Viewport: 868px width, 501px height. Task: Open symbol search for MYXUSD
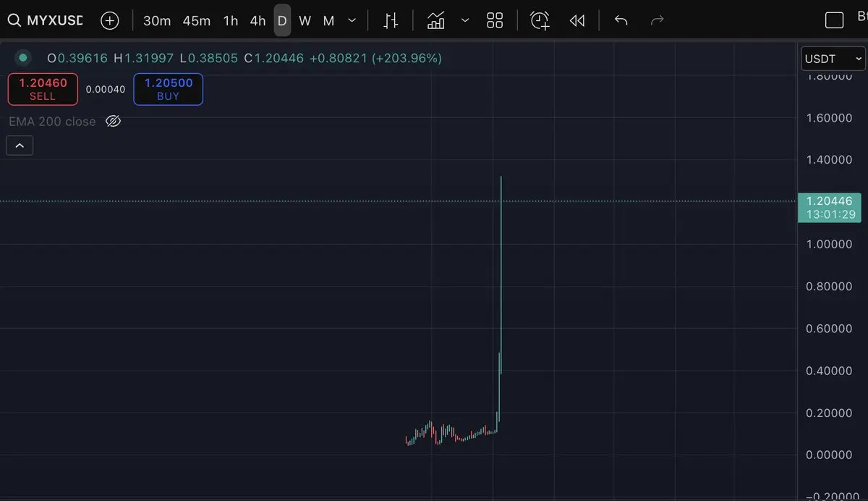pos(45,20)
